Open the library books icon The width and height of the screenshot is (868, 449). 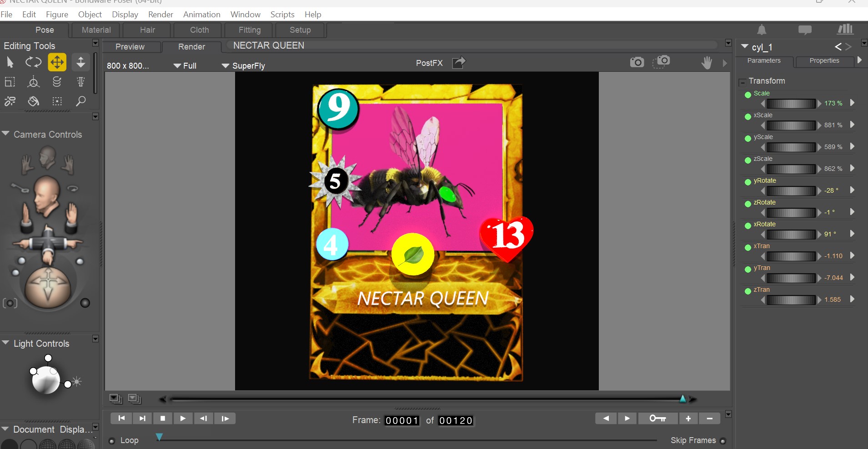click(x=845, y=30)
